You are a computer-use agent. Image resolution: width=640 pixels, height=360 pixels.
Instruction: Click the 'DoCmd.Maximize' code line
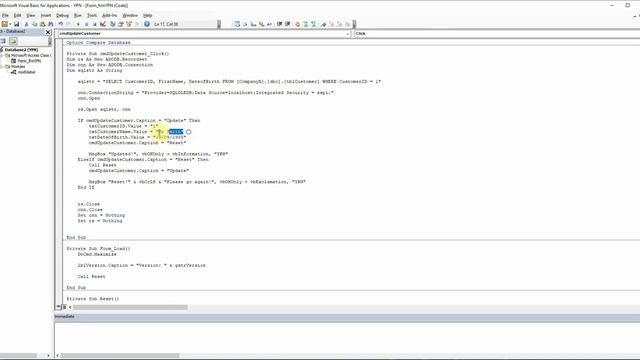click(x=97, y=254)
